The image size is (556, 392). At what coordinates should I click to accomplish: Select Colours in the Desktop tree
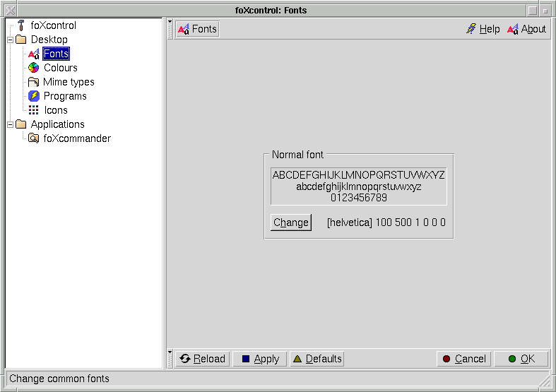point(61,68)
